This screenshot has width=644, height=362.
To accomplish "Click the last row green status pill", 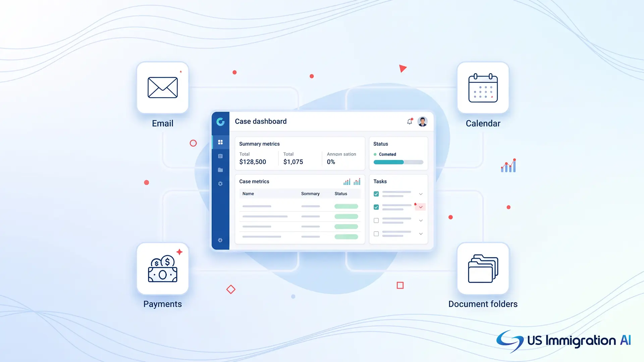I will click(346, 237).
